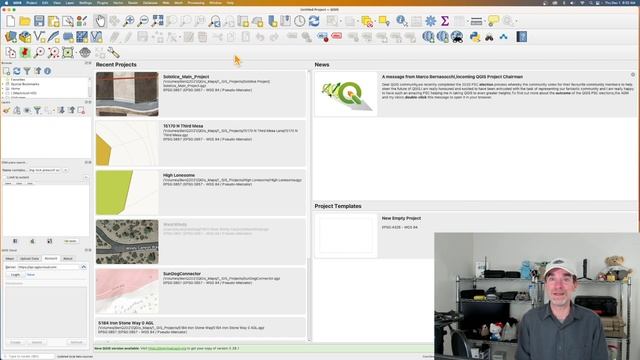The image size is (640, 360).
Task: Follow the new QGIS version download link
Action: [167, 349]
